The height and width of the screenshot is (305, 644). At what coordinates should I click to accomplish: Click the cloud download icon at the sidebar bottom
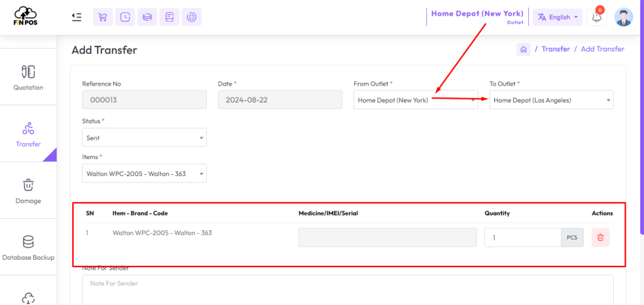28,299
